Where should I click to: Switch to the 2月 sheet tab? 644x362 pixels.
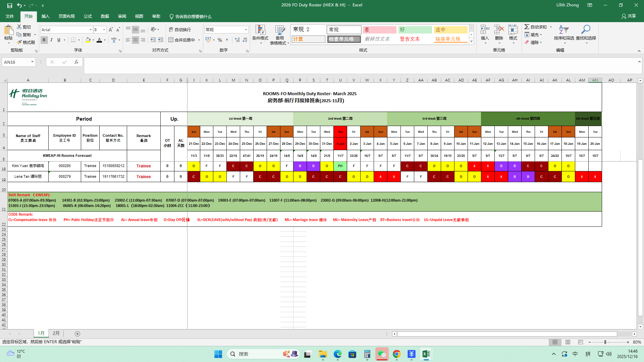(x=56, y=333)
